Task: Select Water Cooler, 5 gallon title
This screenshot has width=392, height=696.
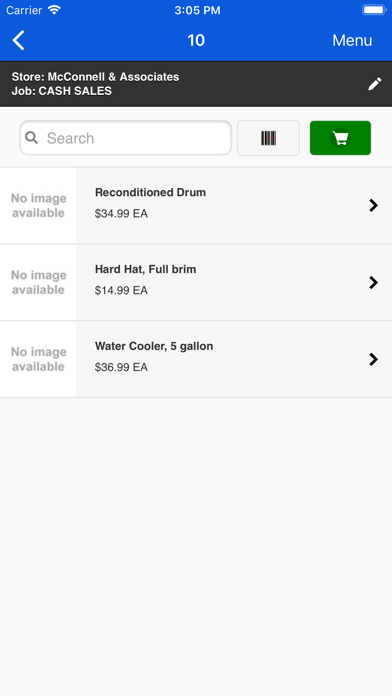Action: pos(154,346)
